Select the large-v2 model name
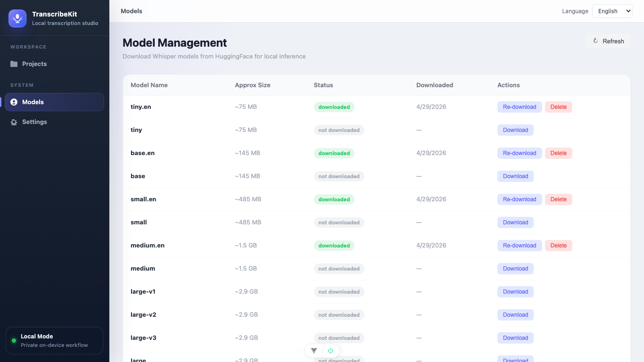Image resolution: width=644 pixels, height=362 pixels. point(143,315)
